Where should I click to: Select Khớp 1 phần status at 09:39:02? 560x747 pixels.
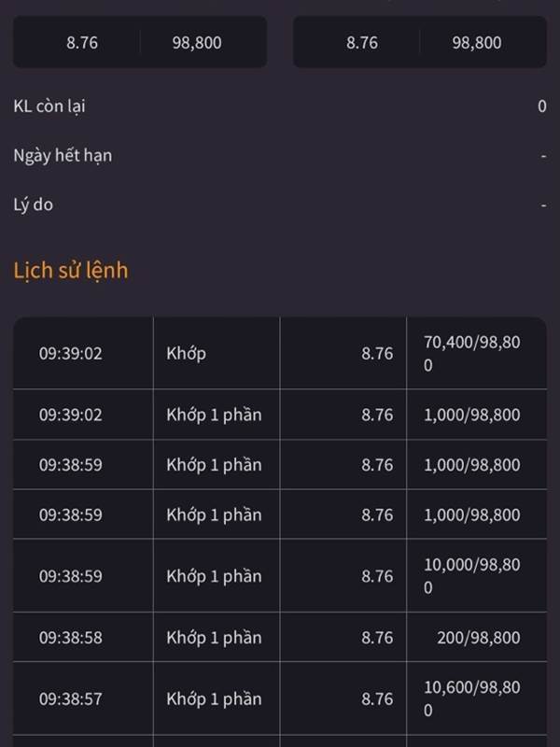214,415
